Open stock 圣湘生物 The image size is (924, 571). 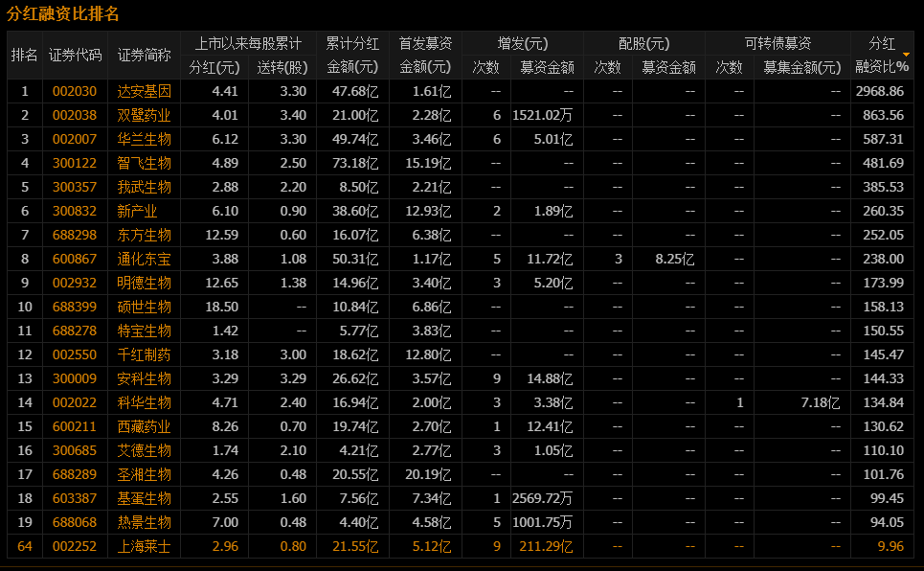point(144,474)
